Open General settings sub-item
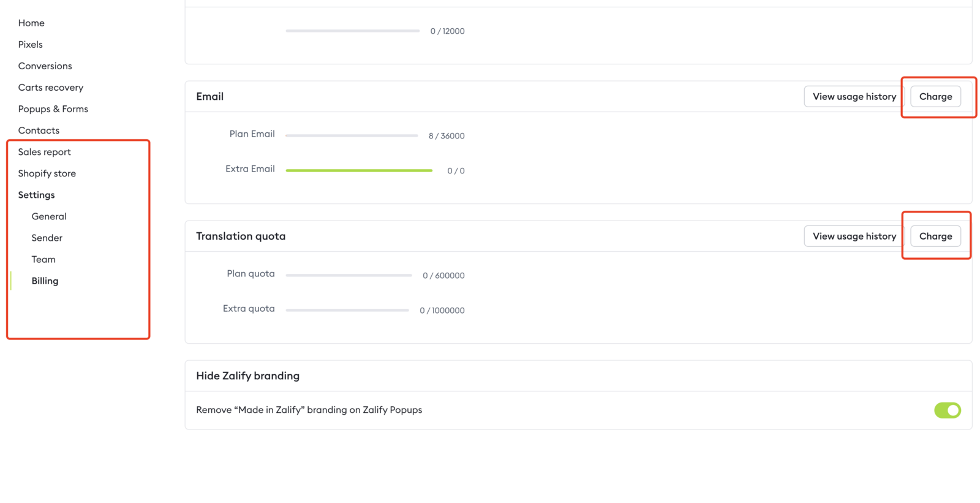980x503 pixels. [49, 216]
